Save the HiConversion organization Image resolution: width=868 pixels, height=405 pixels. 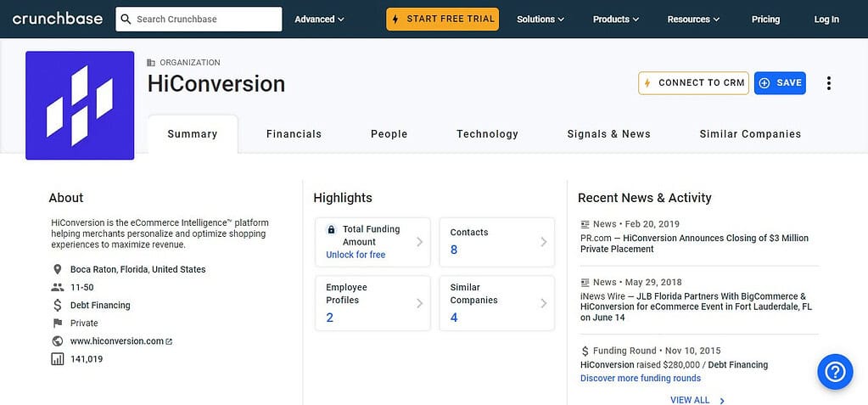780,83
